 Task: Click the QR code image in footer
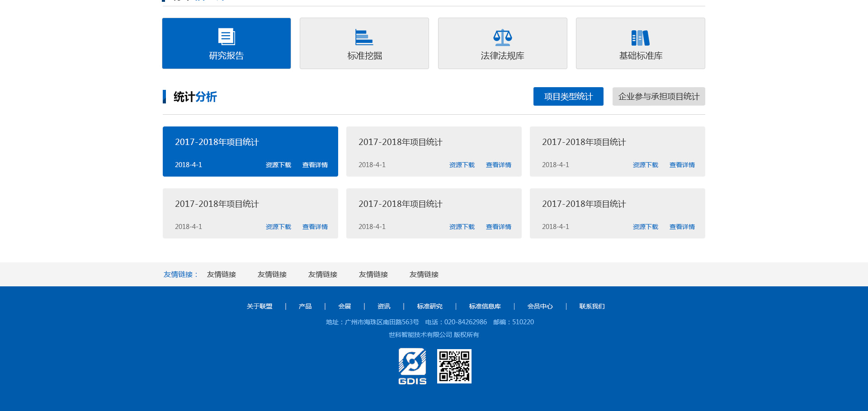tap(454, 366)
